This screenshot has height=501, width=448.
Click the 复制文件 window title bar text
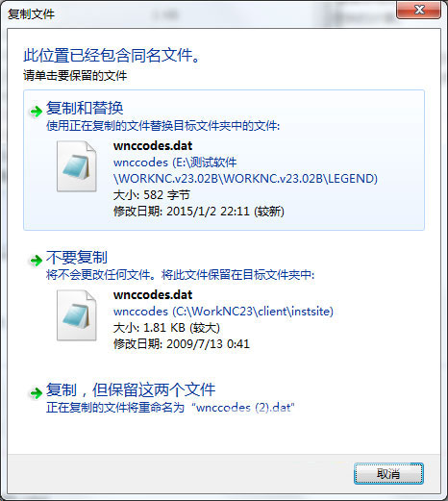pos(31,14)
